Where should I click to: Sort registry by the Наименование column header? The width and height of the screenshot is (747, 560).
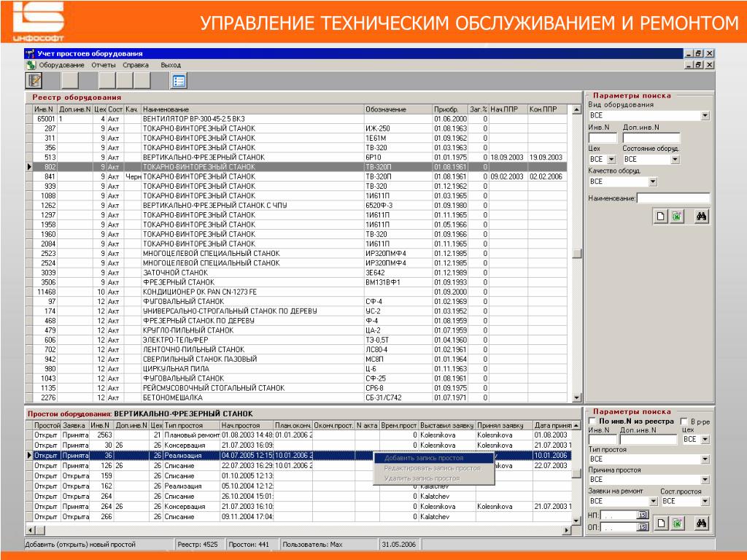252,109
